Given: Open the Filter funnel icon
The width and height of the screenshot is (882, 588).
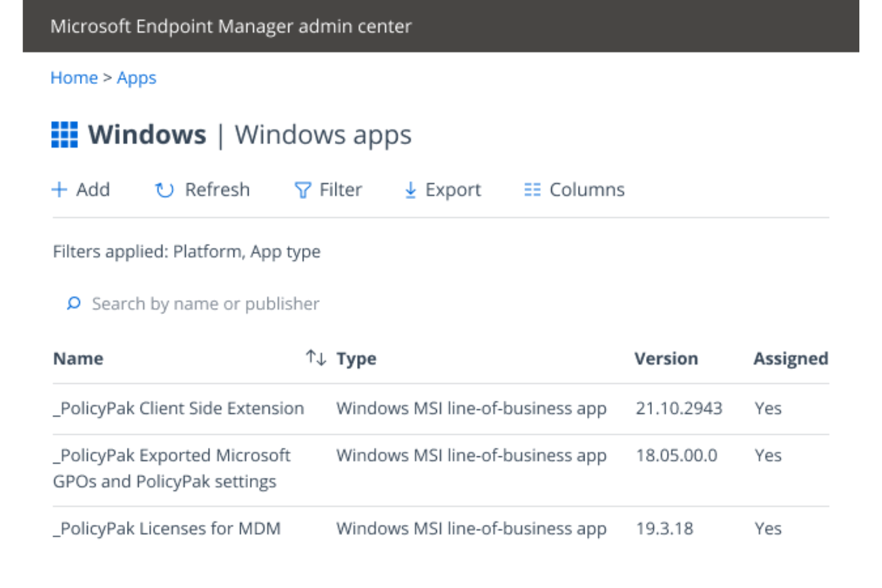Looking at the screenshot, I should 303,189.
